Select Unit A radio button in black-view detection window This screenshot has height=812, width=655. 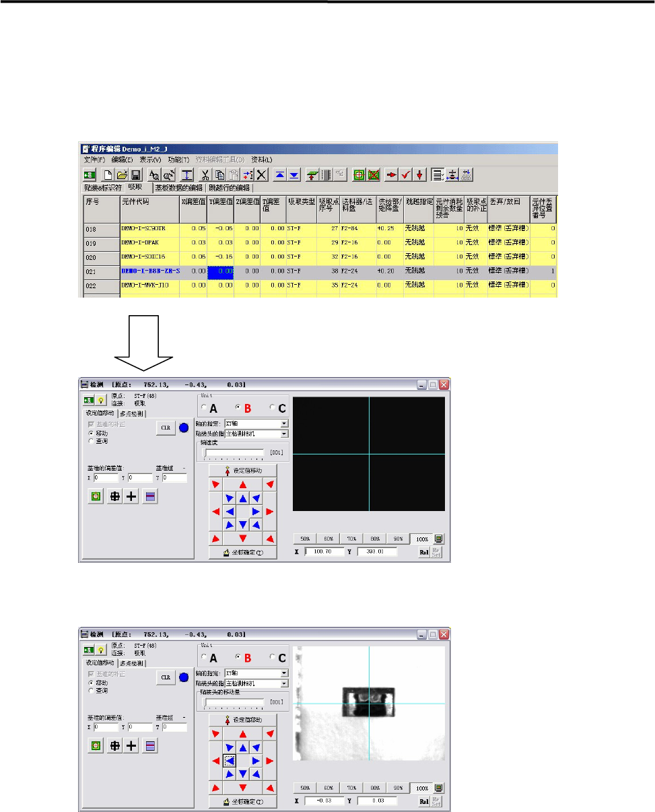209,408
